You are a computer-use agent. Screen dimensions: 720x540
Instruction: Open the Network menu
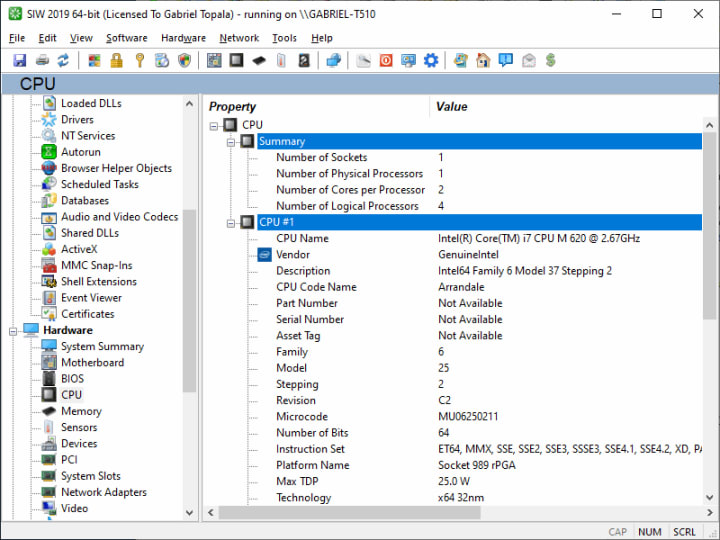click(239, 38)
